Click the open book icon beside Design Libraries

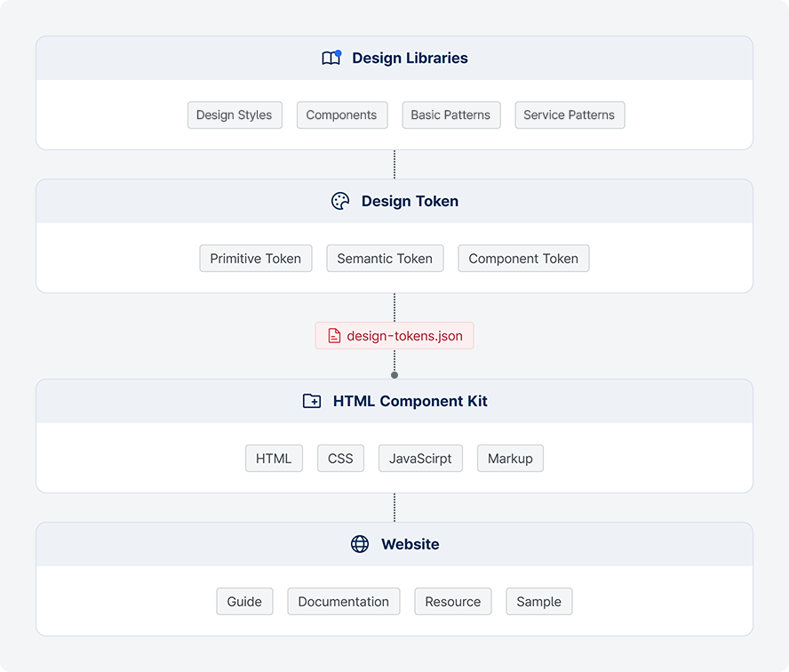[x=331, y=58]
